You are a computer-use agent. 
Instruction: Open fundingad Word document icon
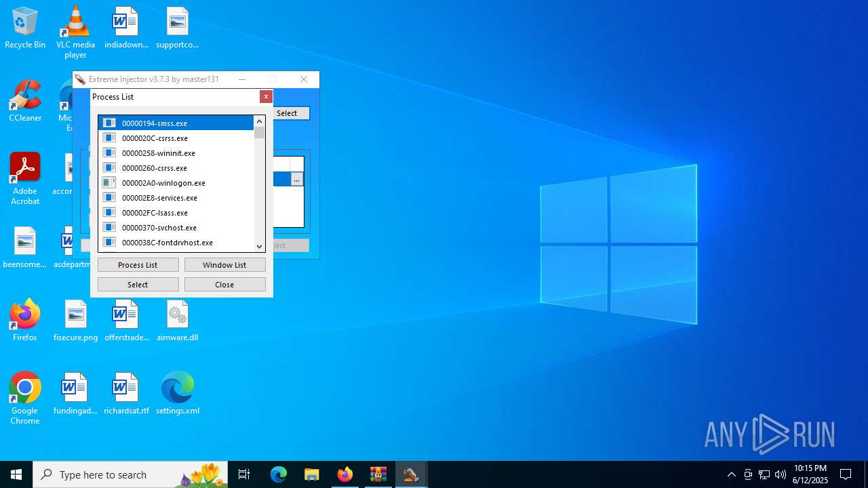75,394
